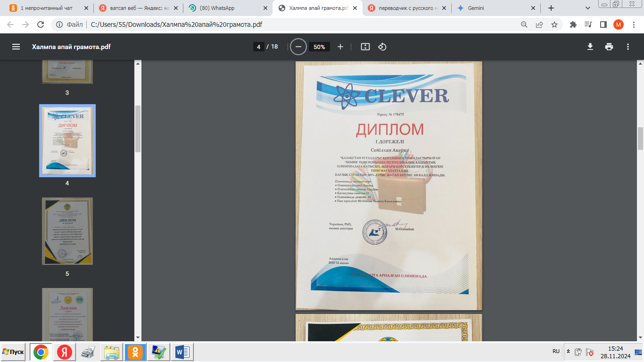Click the fit to page icon
644x362 pixels.
coord(365,47)
